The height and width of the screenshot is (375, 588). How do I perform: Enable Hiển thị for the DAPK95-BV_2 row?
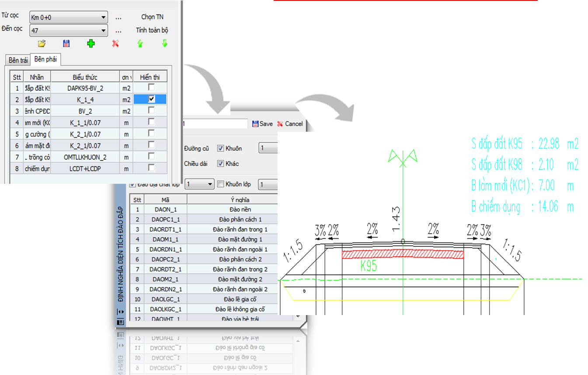click(x=152, y=88)
